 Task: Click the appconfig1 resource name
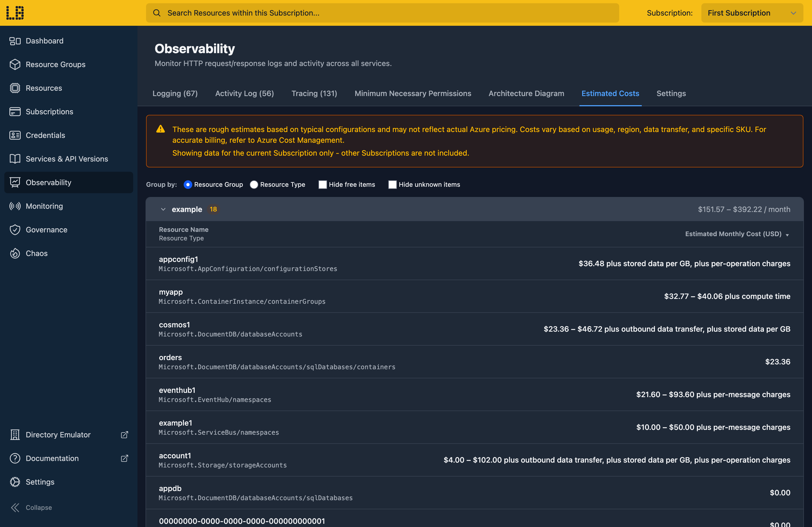click(x=179, y=259)
